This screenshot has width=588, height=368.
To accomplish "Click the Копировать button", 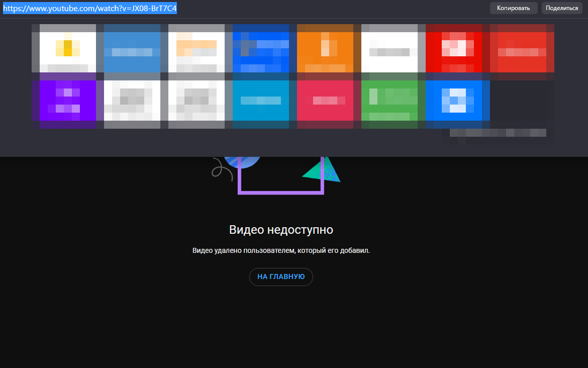I will pos(513,8).
